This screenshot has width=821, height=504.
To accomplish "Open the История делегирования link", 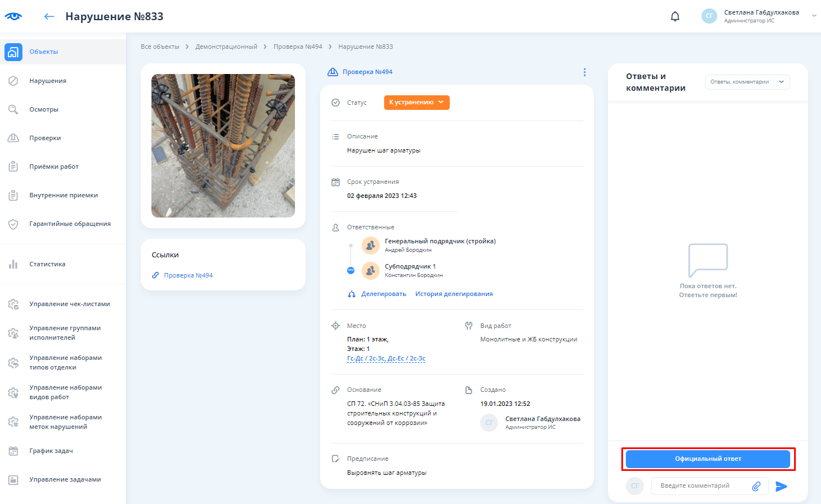I will (x=454, y=294).
